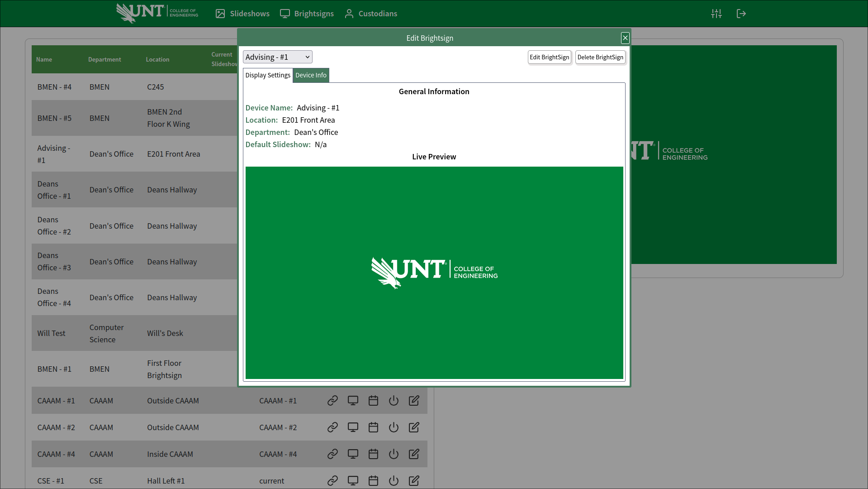Screen dimensions: 868x489
Task: Click the Delete BrightSign button
Action: point(600,57)
